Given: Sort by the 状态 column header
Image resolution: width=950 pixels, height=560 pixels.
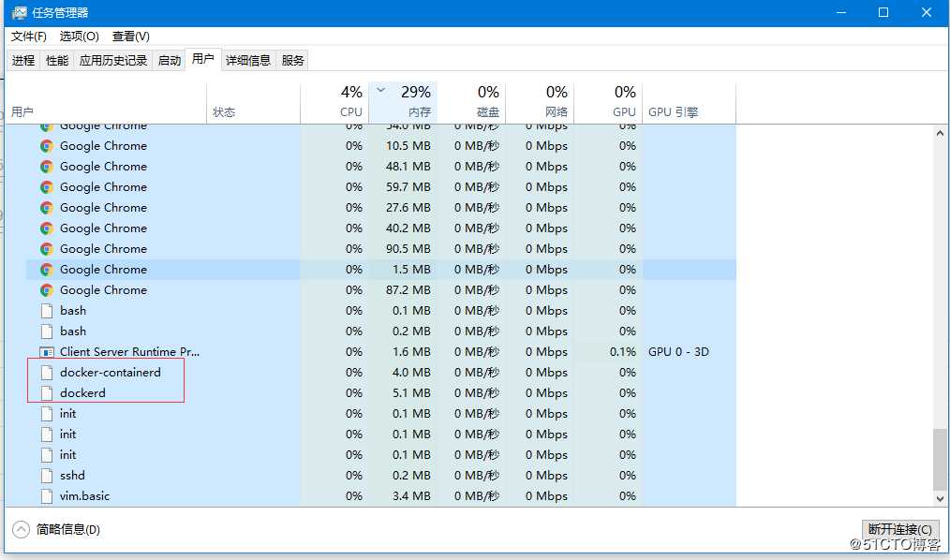Looking at the screenshot, I should 253,103.
